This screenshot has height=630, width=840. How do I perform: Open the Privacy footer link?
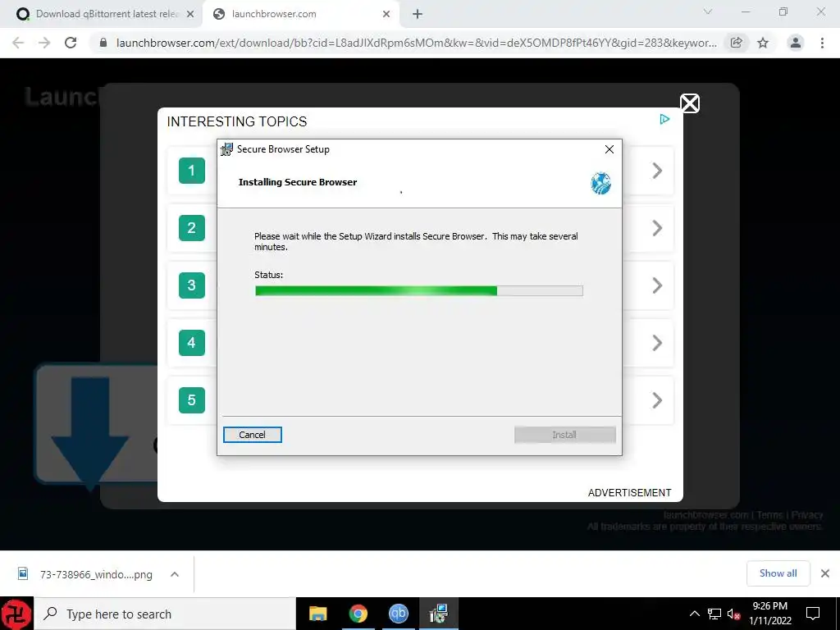tap(807, 515)
